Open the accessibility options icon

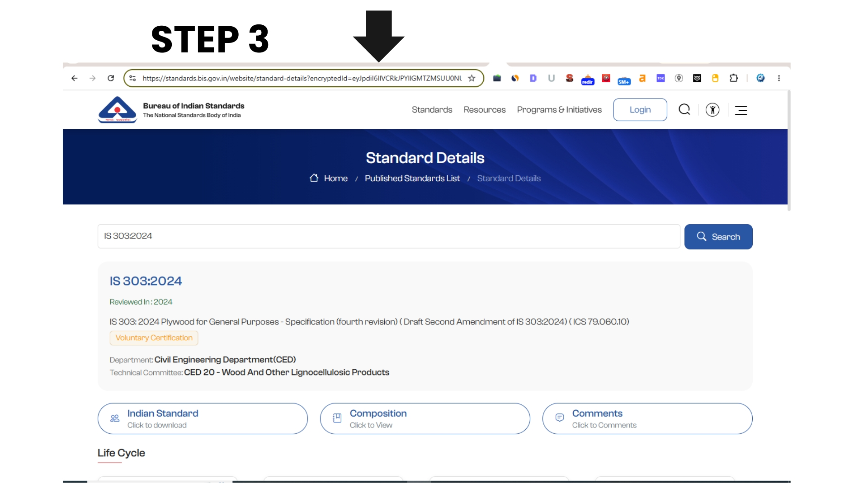pyautogui.click(x=712, y=110)
